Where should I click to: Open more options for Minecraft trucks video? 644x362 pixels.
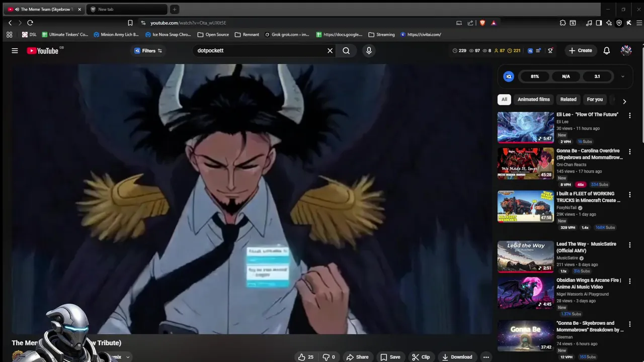pyautogui.click(x=629, y=195)
